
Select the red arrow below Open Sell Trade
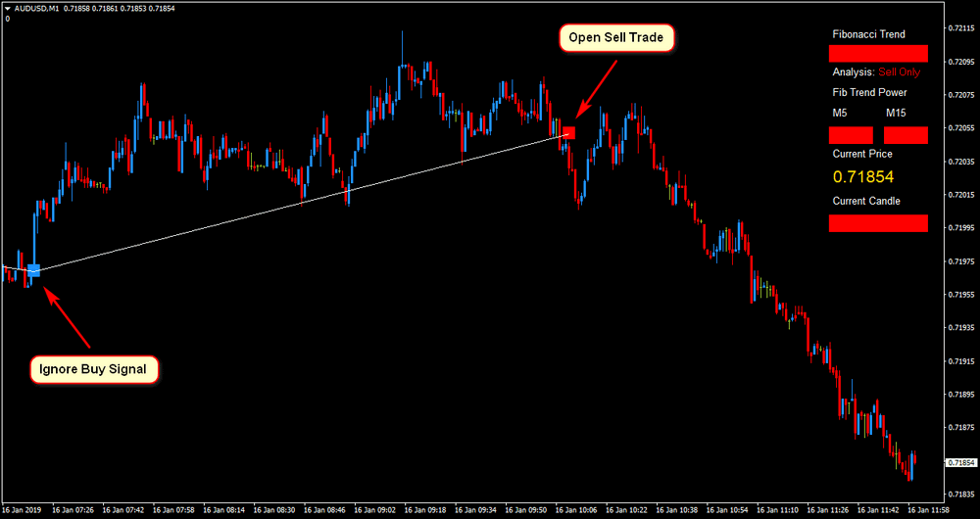coord(598,85)
